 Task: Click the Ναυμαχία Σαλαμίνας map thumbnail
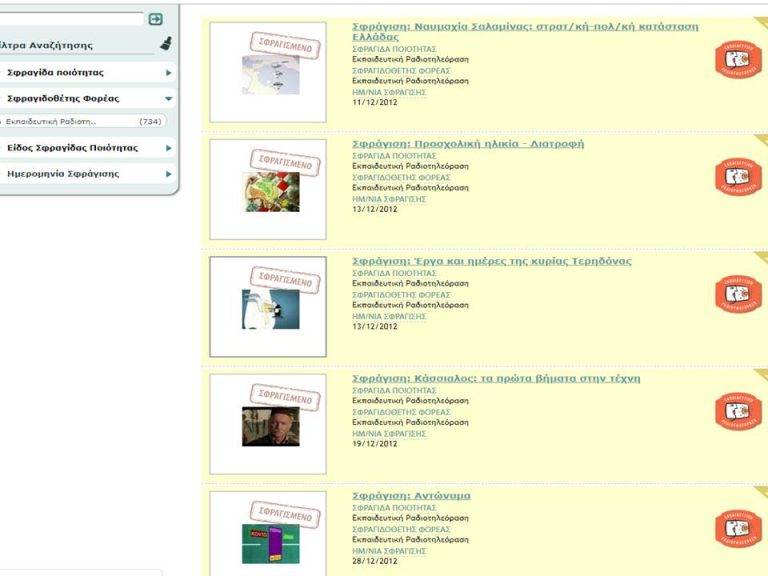click(270, 75)
